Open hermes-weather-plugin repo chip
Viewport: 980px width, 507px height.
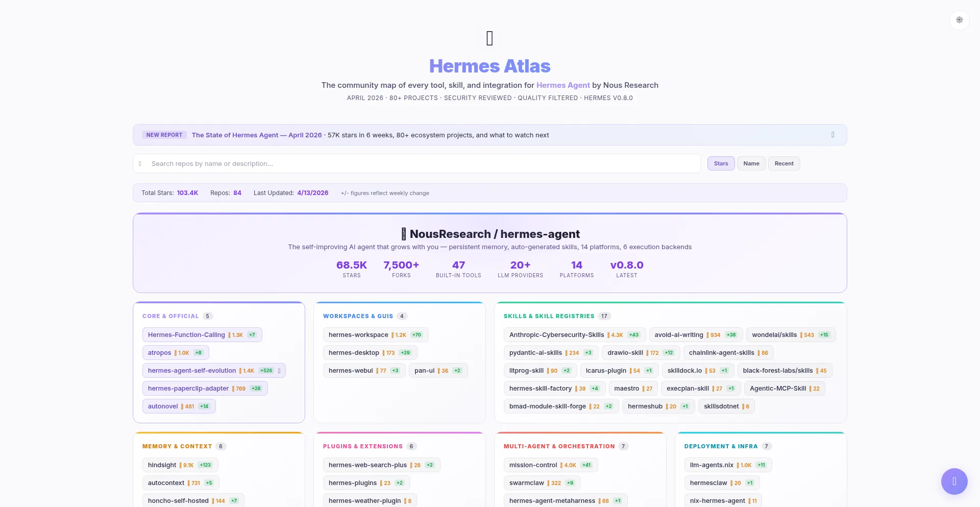click(x=370, y=501)
